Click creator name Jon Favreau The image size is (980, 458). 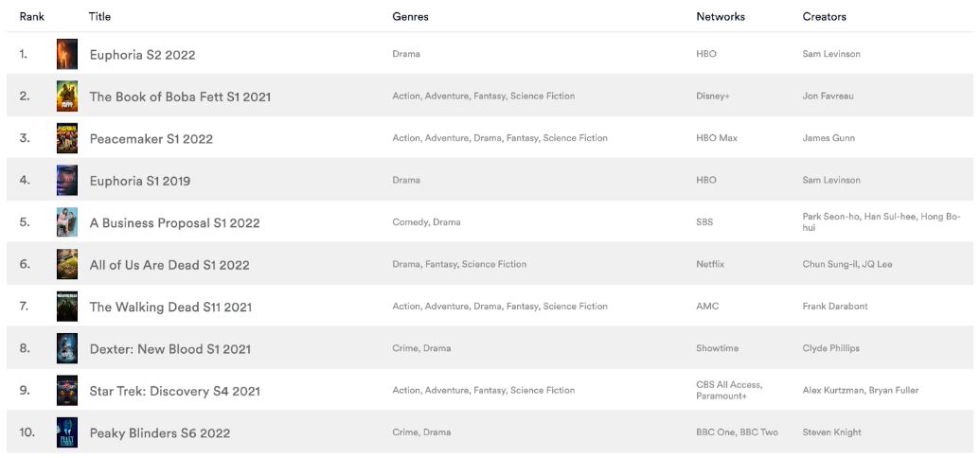[829, 97]
